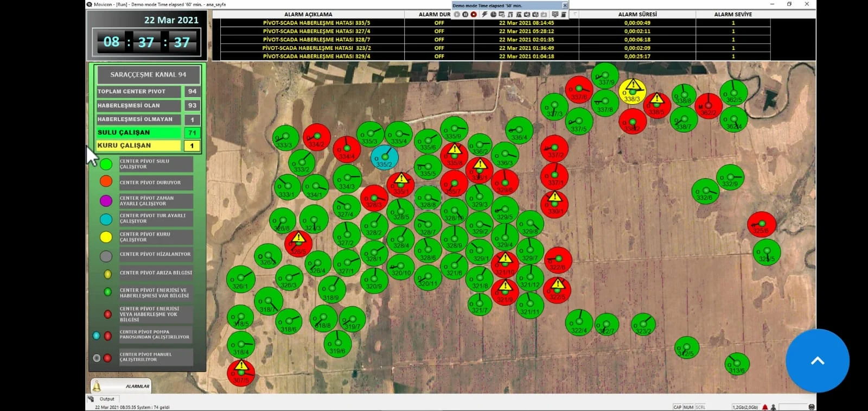Viewport: 868px width, 411px height.
Task: Select cyan pivot 335/2 on the map
Action: pyautogui.click(x=384, y=158)
